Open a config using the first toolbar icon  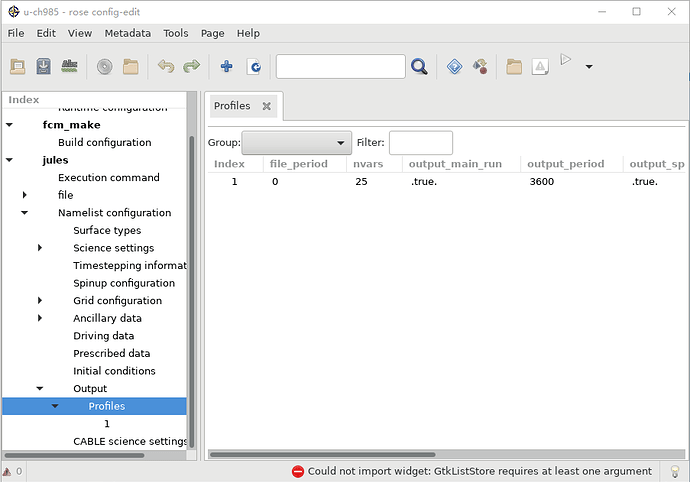coord(18,66)
